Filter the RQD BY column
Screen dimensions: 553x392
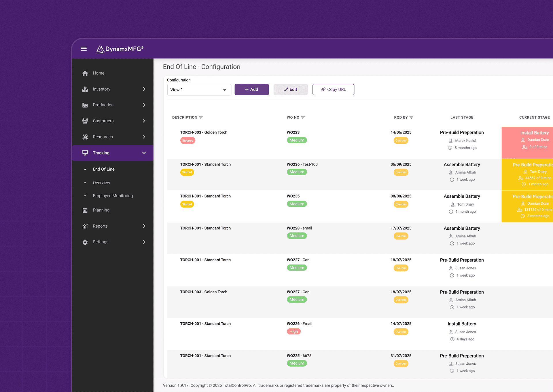412,117
